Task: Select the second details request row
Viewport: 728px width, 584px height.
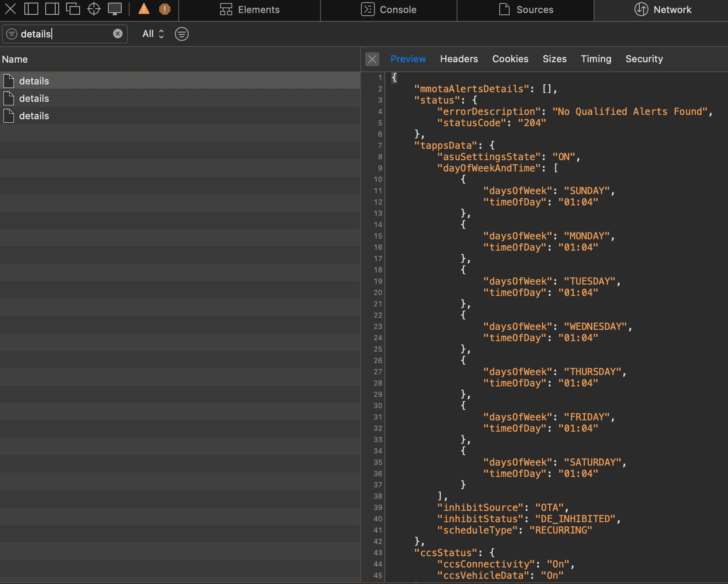Action: (34, 99)
